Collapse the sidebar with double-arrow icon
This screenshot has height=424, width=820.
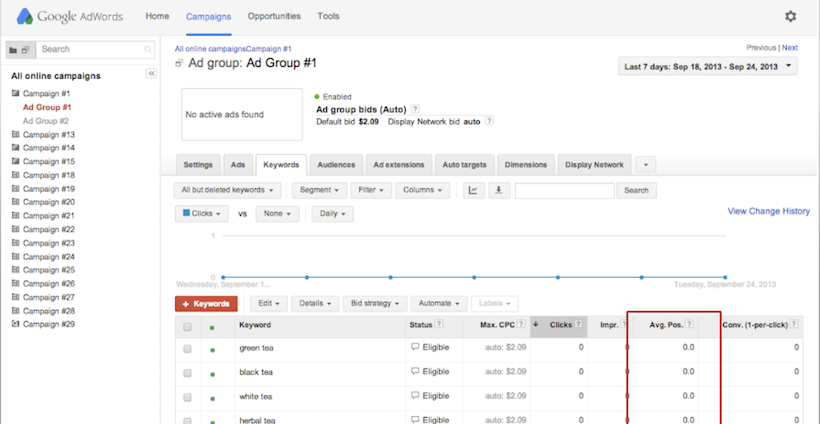151,74
